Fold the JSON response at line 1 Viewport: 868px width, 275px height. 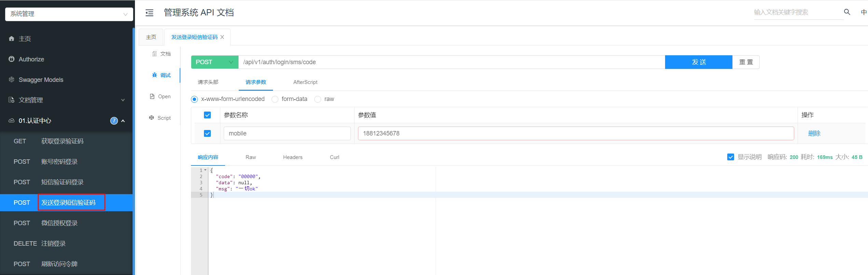[x=205, y=170]
